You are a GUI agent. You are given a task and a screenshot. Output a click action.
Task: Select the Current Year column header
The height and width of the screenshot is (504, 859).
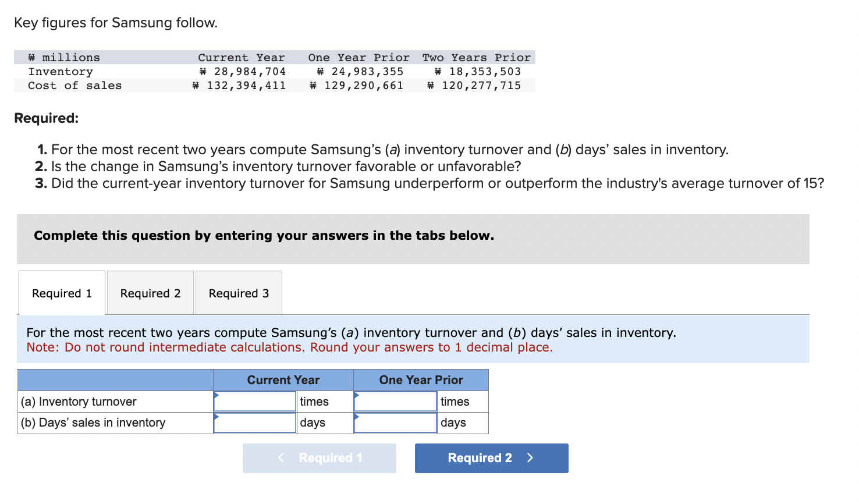(283, 379)
